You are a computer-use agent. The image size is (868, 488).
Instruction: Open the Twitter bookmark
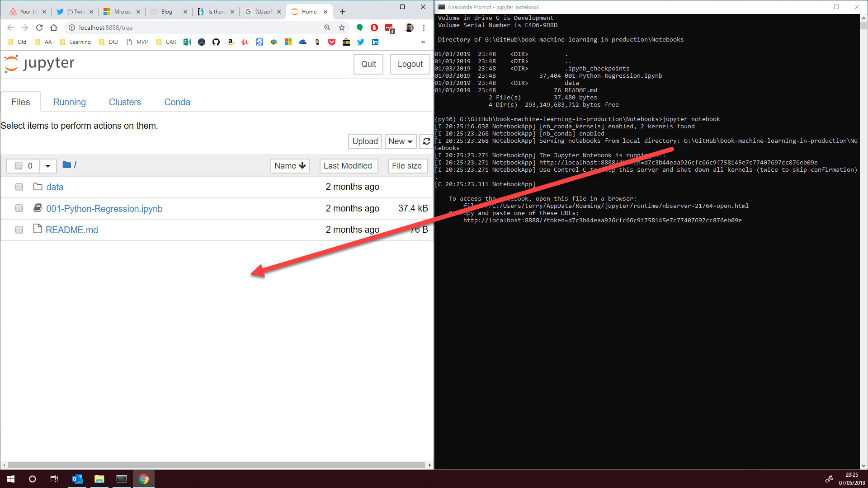[x=361, y=42]
